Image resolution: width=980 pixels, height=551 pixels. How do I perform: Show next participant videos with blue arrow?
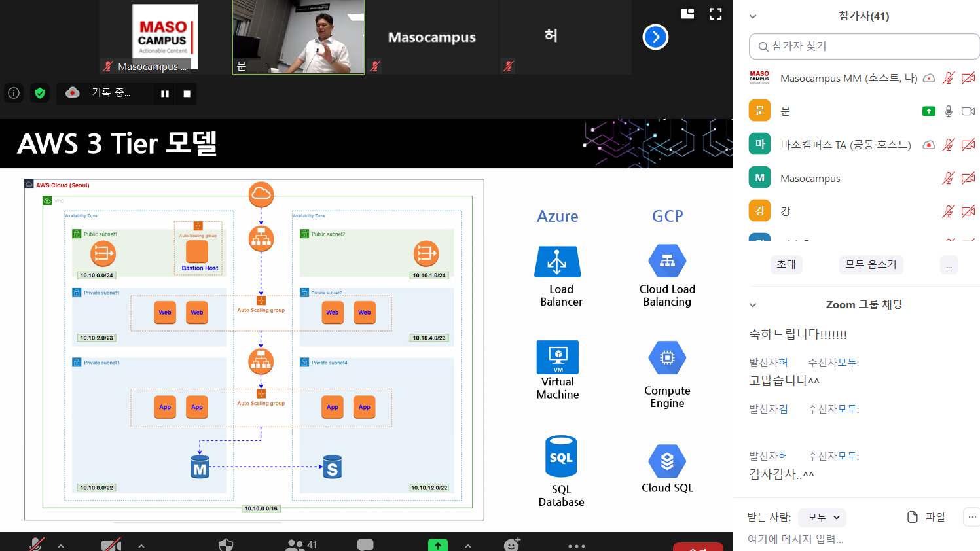(655, 37)
